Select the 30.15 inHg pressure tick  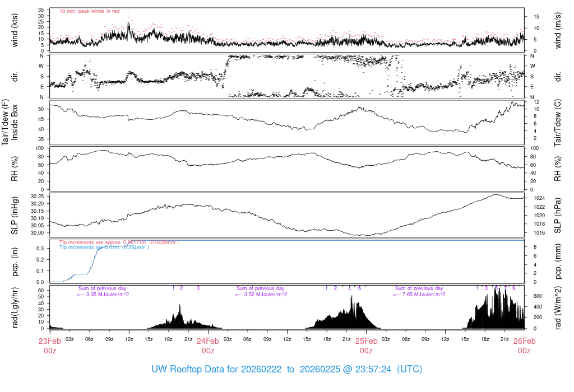[37, 211]
